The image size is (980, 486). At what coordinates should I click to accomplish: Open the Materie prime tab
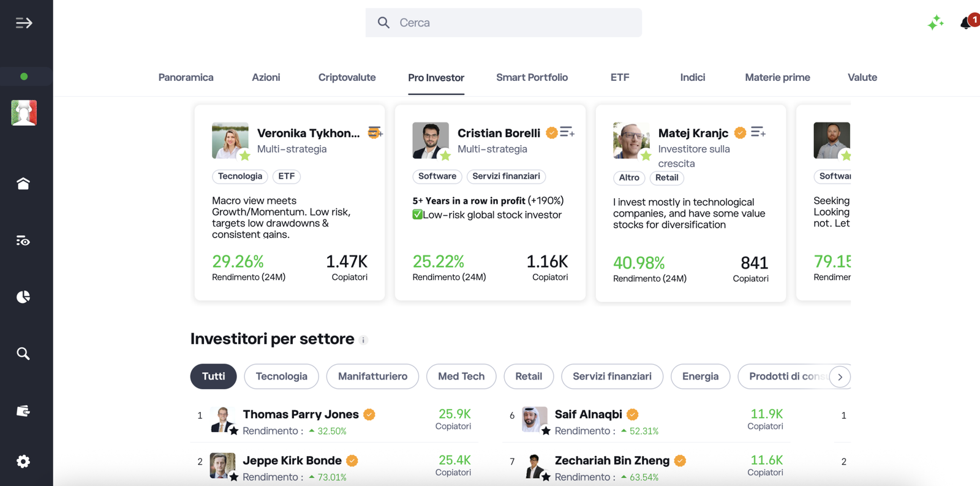[x=777, y=77]
